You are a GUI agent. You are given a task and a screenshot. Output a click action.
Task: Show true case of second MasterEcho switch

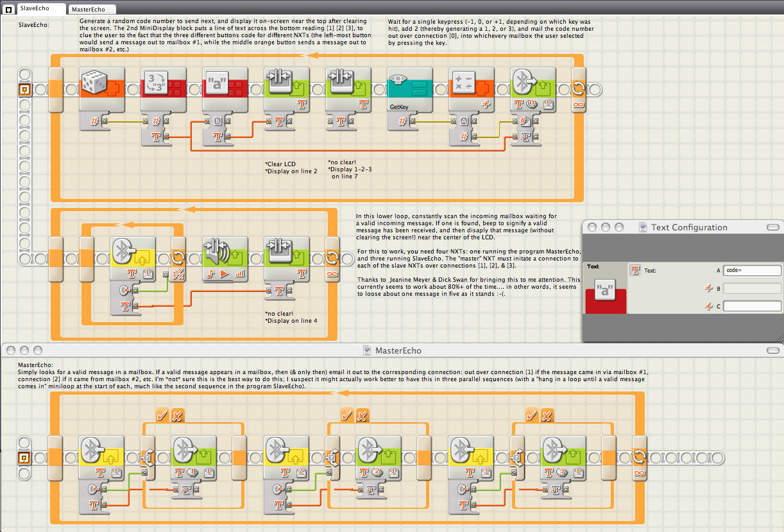tap(348, 415)
